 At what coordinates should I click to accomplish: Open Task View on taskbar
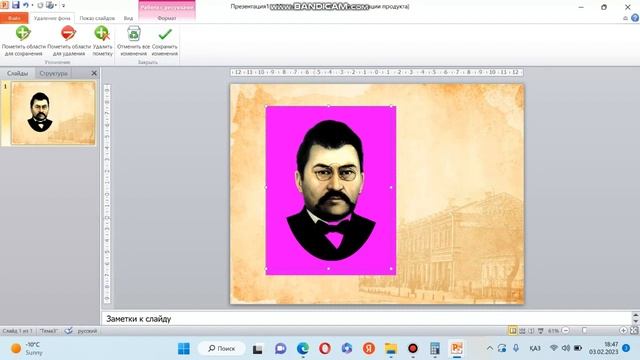point(258,349)
